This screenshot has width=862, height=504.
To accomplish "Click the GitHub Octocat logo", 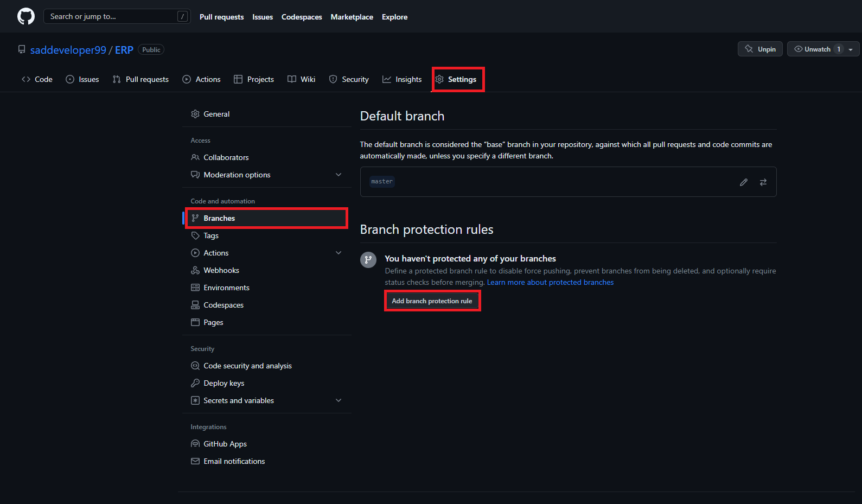I will coord(26,16).
